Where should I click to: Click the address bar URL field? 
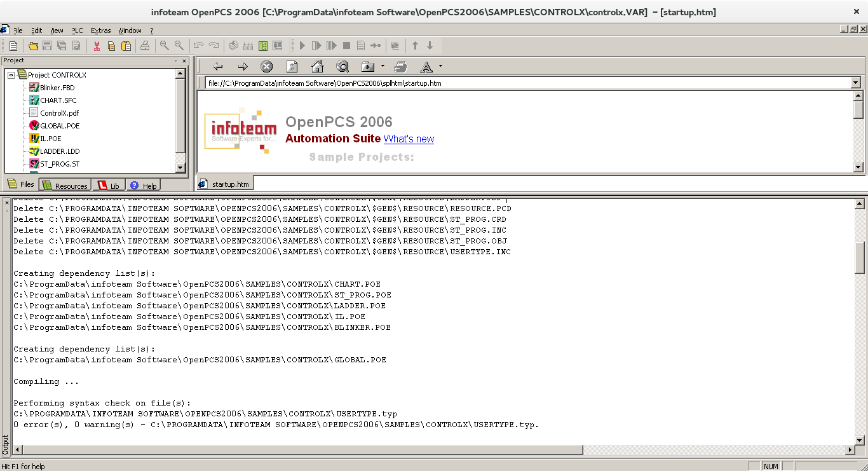tap(527, 83)
